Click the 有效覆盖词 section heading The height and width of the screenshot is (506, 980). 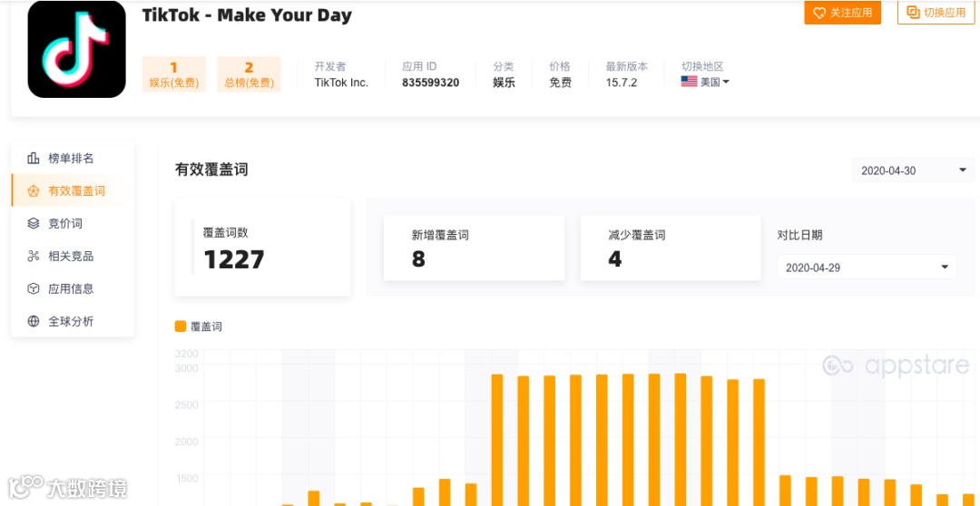click(211, 170)
